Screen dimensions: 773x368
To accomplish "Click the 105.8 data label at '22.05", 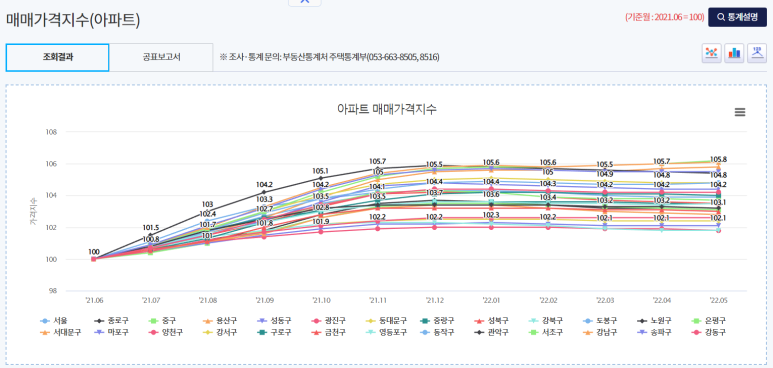I will pos(718,160).
